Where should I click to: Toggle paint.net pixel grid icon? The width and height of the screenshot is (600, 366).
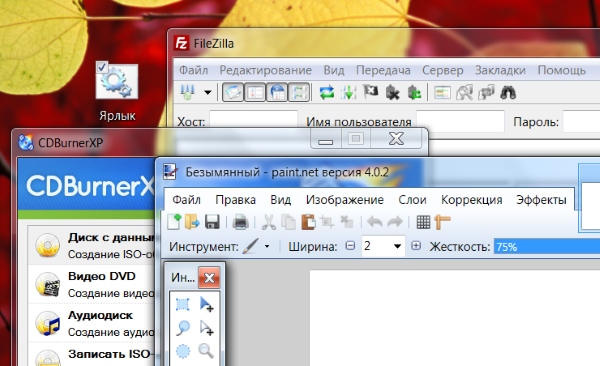(x=423, y=222)
